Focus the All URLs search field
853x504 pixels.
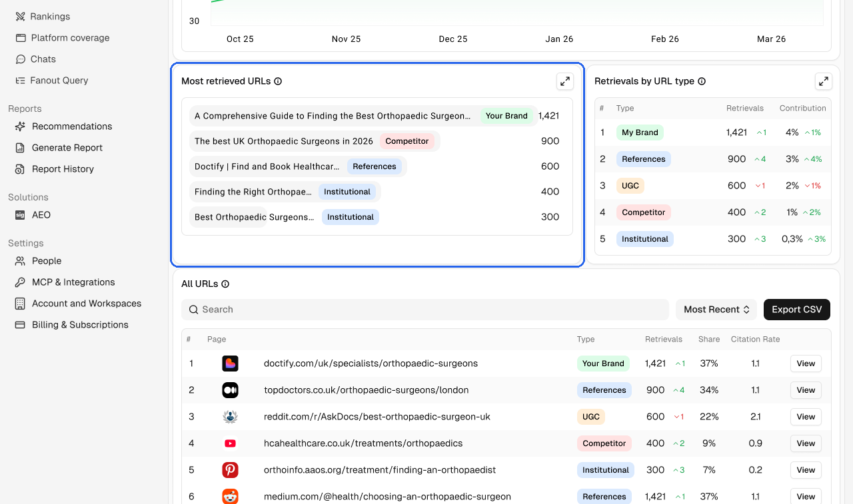point(425,310)
